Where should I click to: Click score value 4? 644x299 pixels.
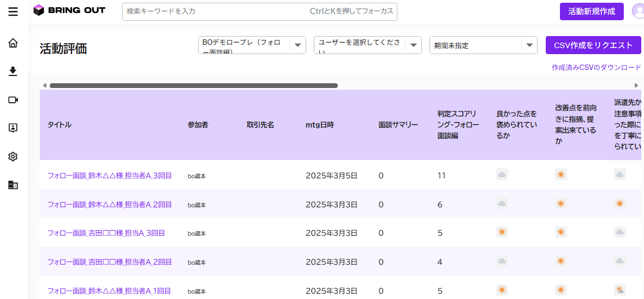coord(440,262)
